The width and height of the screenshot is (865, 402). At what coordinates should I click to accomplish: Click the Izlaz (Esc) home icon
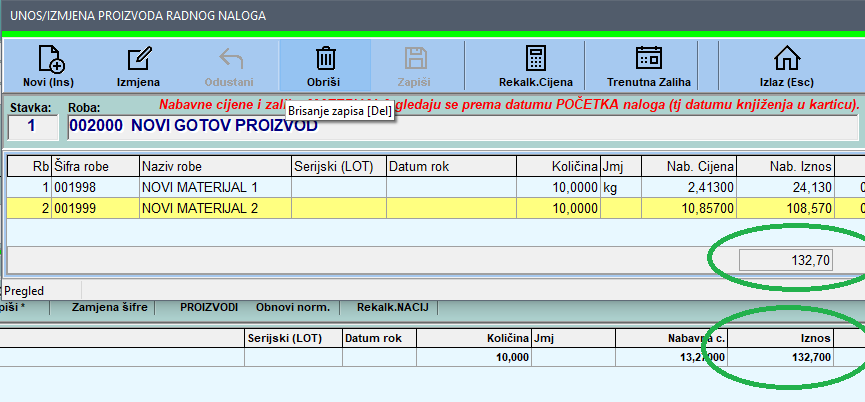click(x=787, y=58)
